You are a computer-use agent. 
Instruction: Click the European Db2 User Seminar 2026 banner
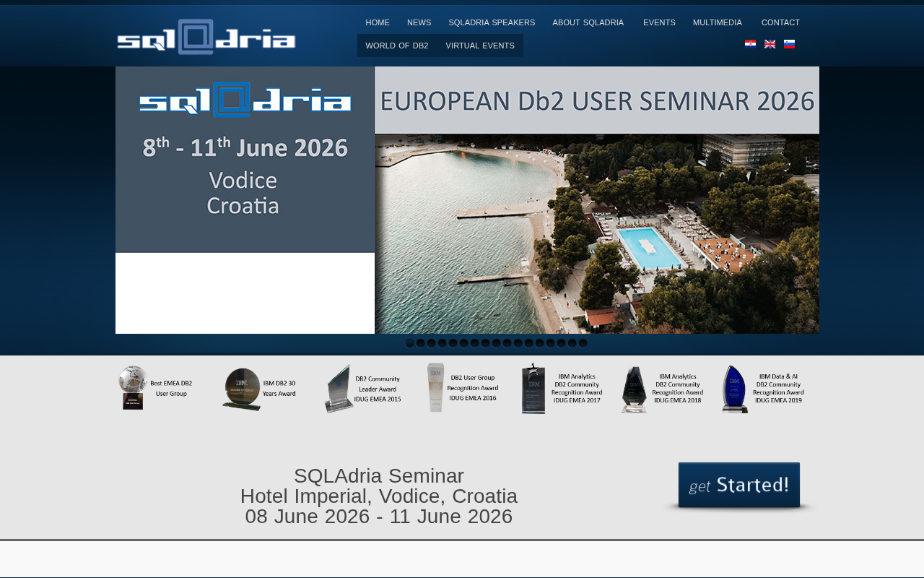pos(467,200)
